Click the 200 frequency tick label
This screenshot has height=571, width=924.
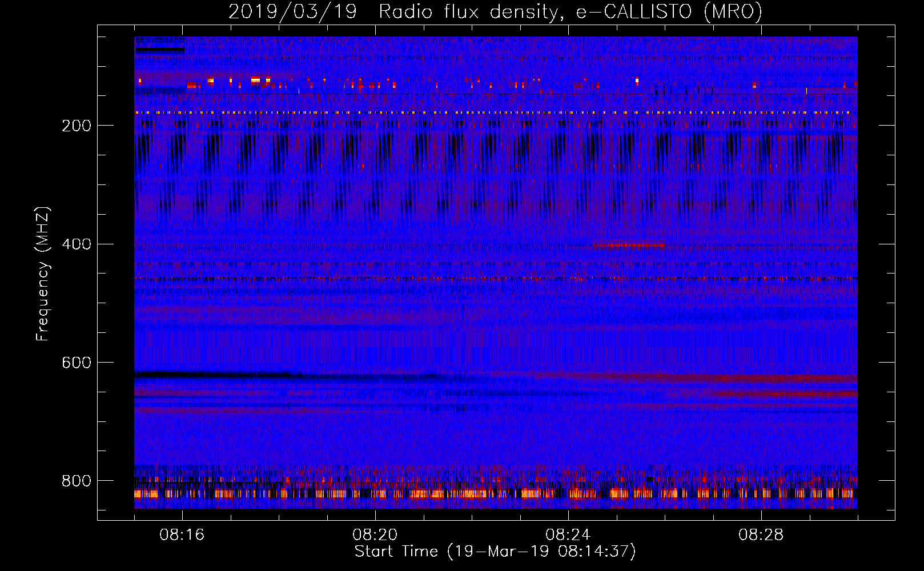[x=77, y=126]
